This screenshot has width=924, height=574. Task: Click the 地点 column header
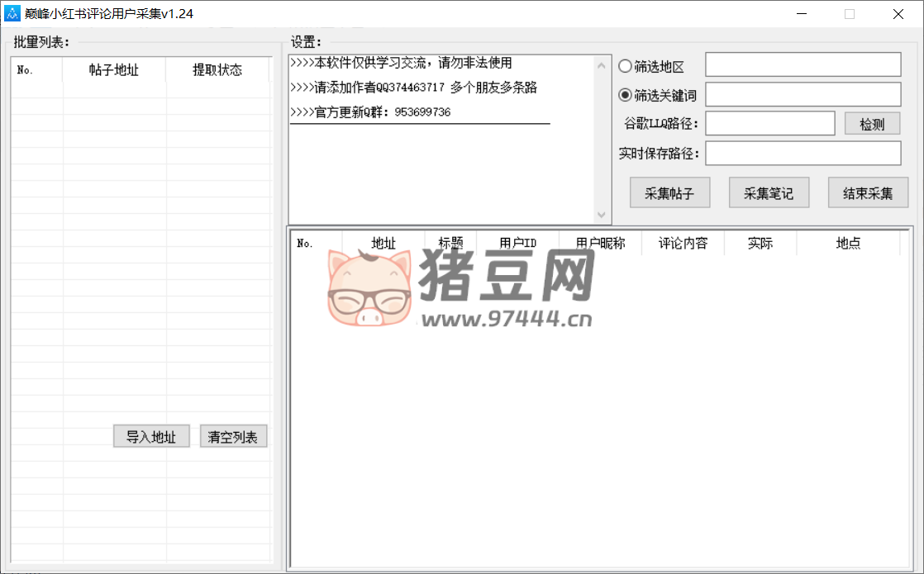pyautogui.click(x=848, y=243)
